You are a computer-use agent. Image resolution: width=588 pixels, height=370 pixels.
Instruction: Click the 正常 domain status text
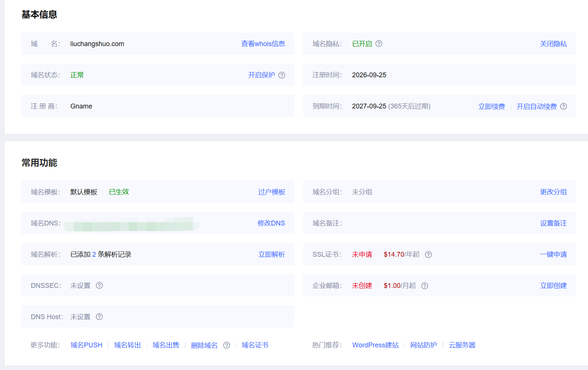click(77, 75)
